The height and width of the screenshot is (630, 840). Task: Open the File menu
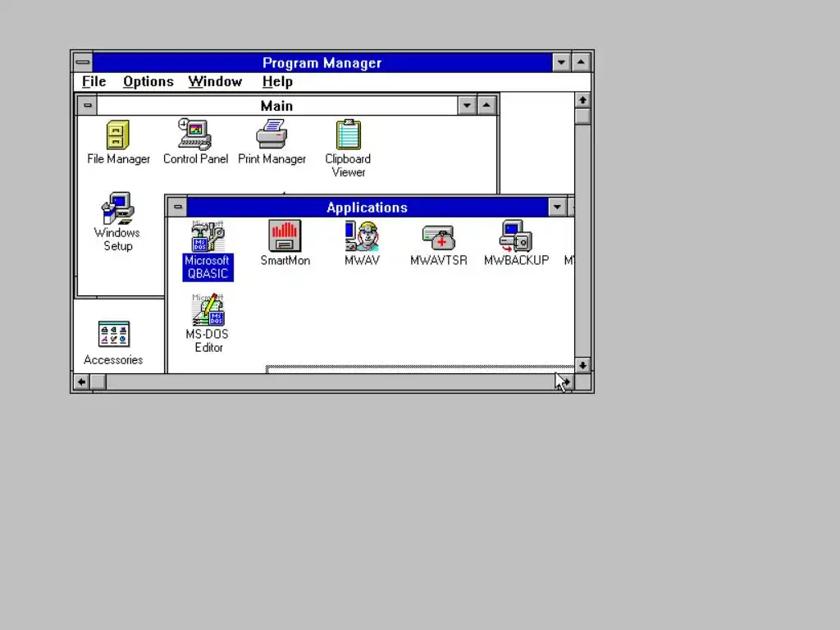(94, 81)
